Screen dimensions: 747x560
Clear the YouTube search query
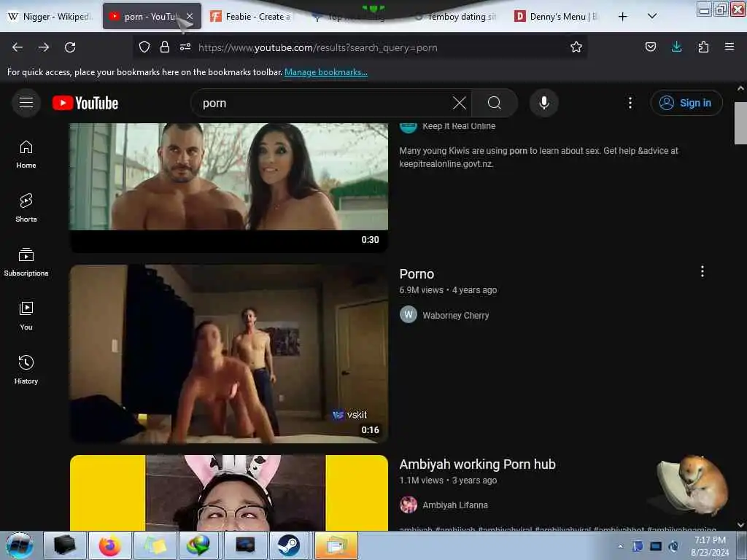pos(460,103)
